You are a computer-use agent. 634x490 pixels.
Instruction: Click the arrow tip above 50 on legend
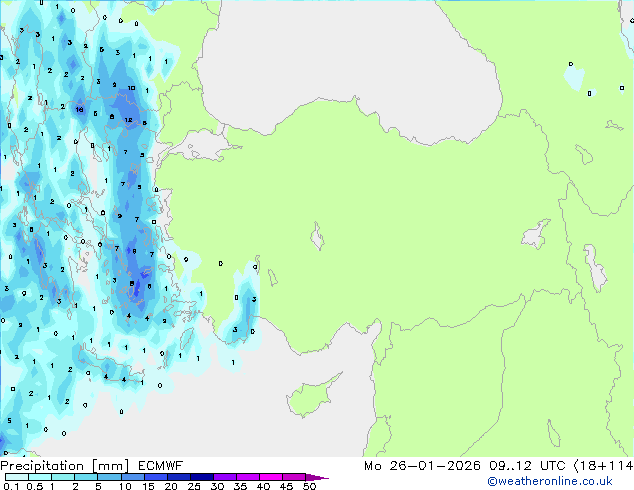[x=317, y=477]
